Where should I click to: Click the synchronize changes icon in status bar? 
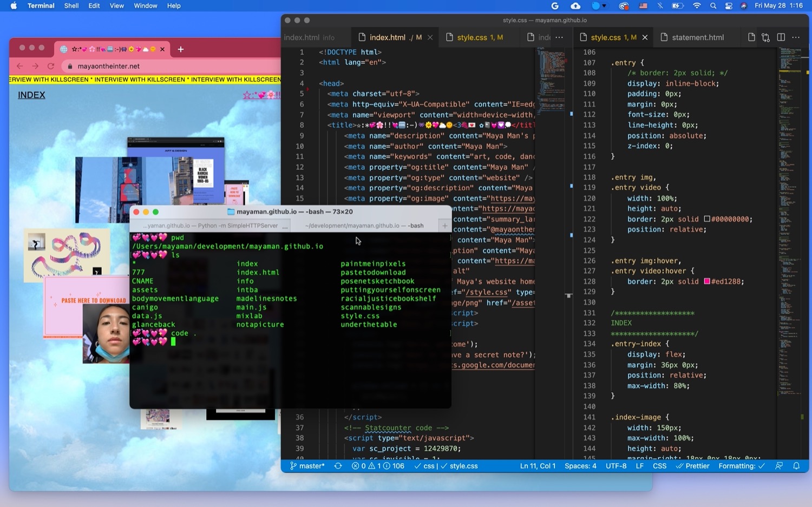[x=338, y=466]
